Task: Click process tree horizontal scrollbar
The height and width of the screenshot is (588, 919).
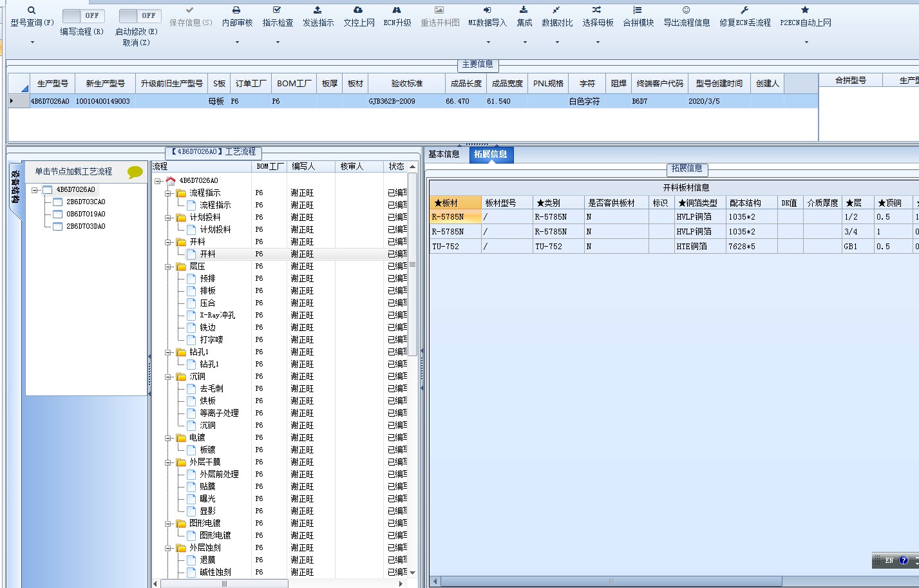Action: 224,583
